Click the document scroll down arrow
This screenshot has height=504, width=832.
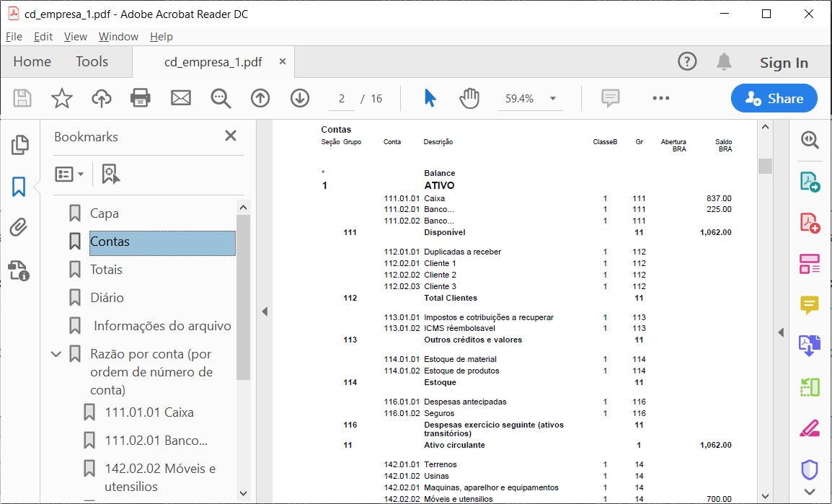click(765, 497)
